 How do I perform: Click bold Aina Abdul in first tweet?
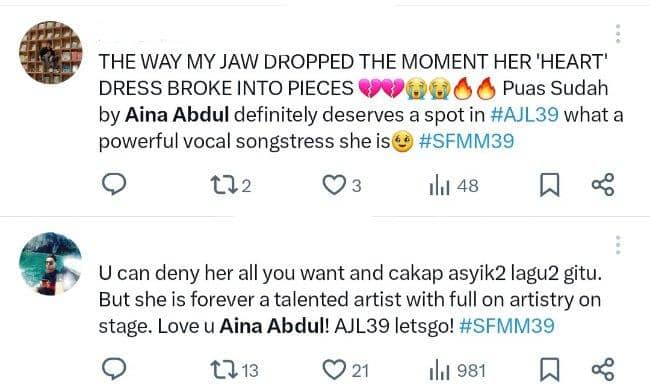click(x=177, y=115)
